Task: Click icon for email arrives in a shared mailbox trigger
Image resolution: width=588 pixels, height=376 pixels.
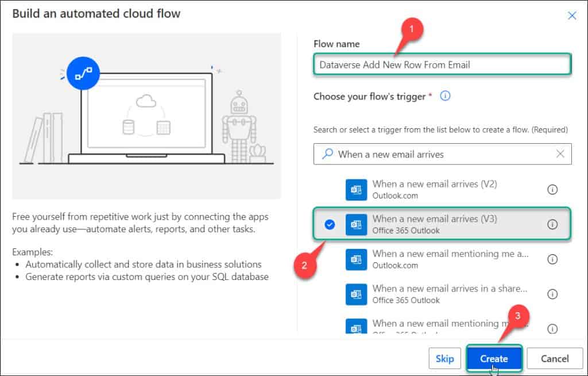Action: tap(356, 294)
